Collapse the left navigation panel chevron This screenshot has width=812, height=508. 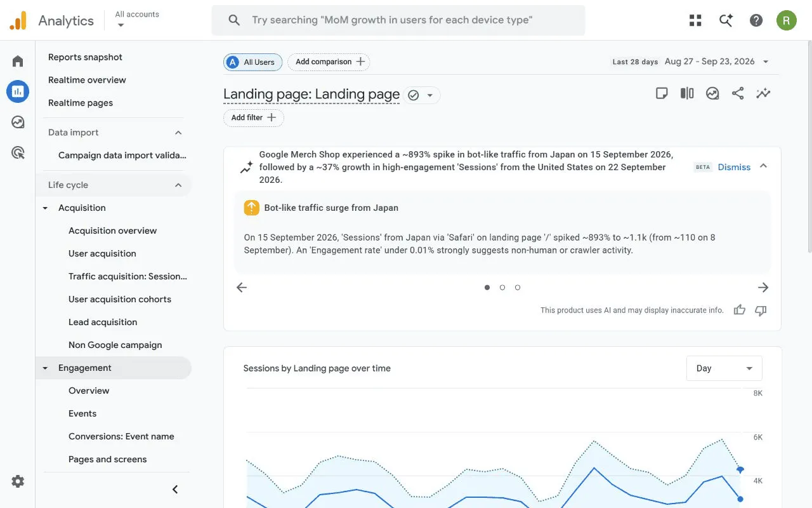point(175,489)
